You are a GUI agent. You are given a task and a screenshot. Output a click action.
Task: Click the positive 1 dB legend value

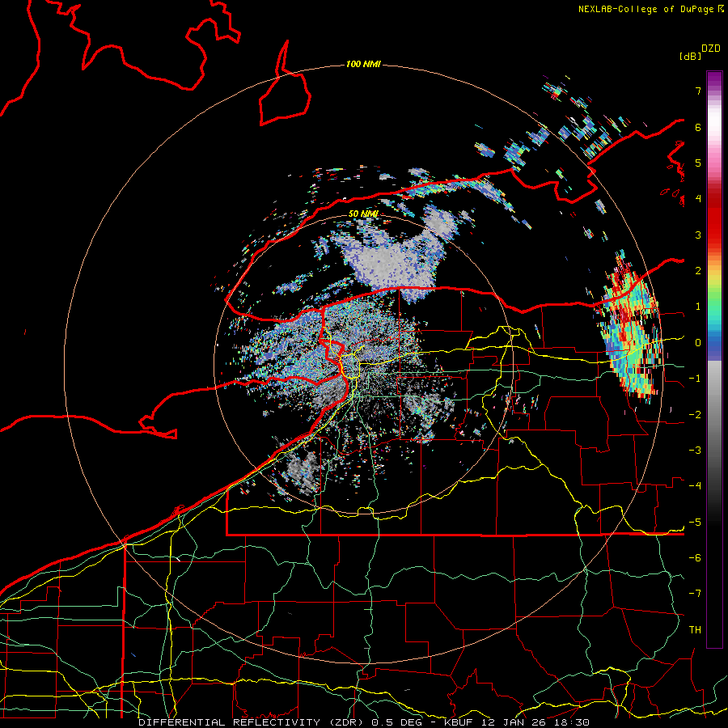(x=698, y=307)
